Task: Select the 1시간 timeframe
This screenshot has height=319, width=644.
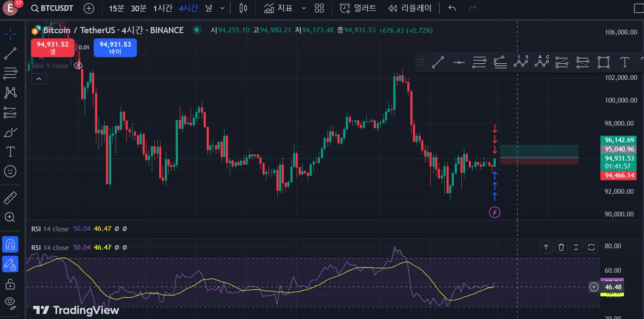Action: click(163, 8)
